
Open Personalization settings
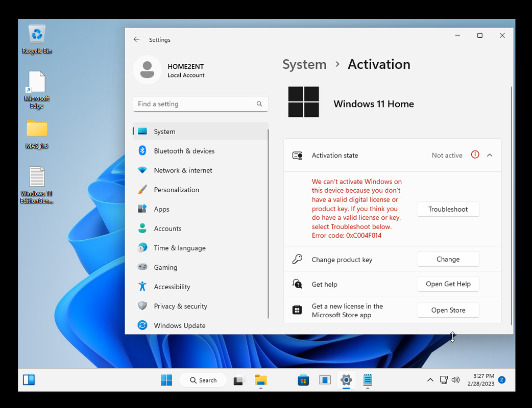pyautogui.click(x=200, y=190)
